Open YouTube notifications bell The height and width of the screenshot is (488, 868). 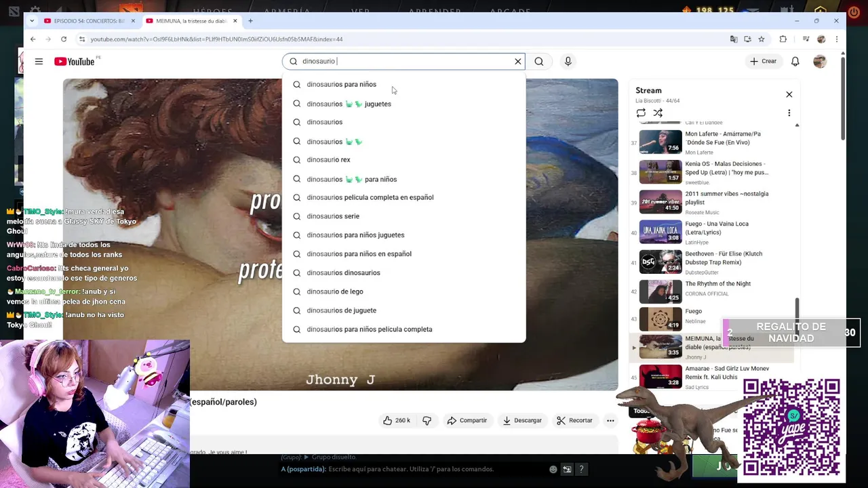pos(795,62)
